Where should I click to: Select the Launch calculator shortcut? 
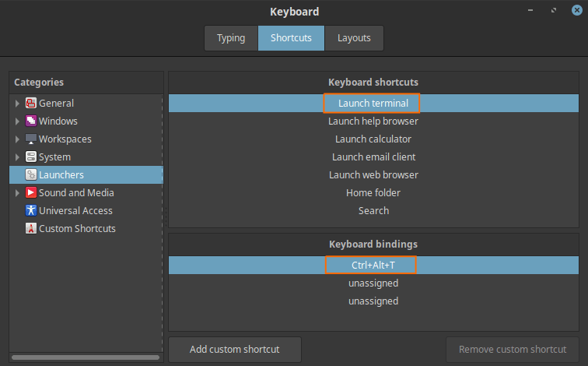pyautogui.click(x=373, y=139)
